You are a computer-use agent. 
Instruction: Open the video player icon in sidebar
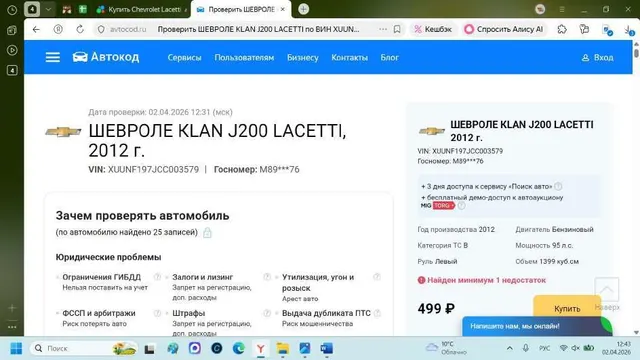click(x=12, y=50)
